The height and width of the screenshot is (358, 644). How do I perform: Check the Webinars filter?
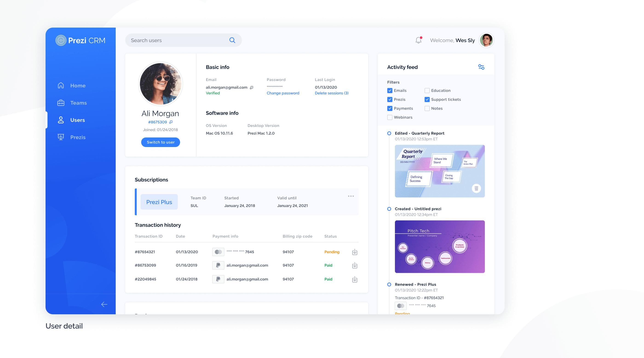[390, 117]
